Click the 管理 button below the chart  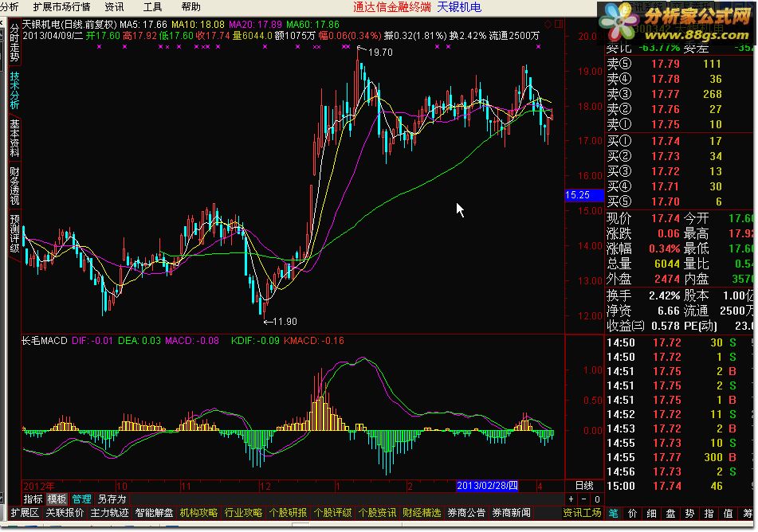tap(81, 499)
